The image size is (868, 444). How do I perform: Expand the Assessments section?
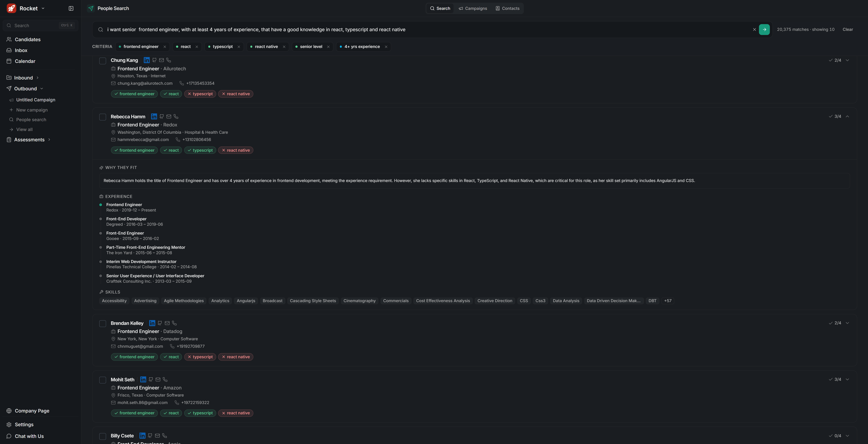49,140
